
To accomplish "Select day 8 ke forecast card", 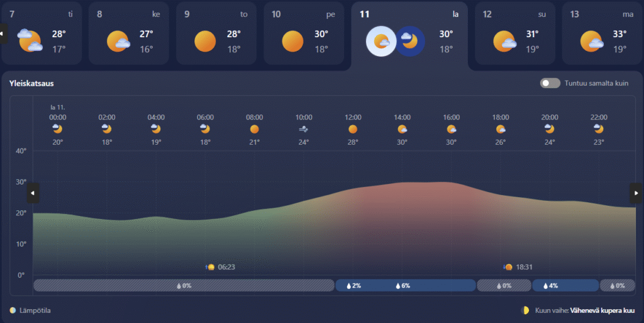I will (129, 33).
